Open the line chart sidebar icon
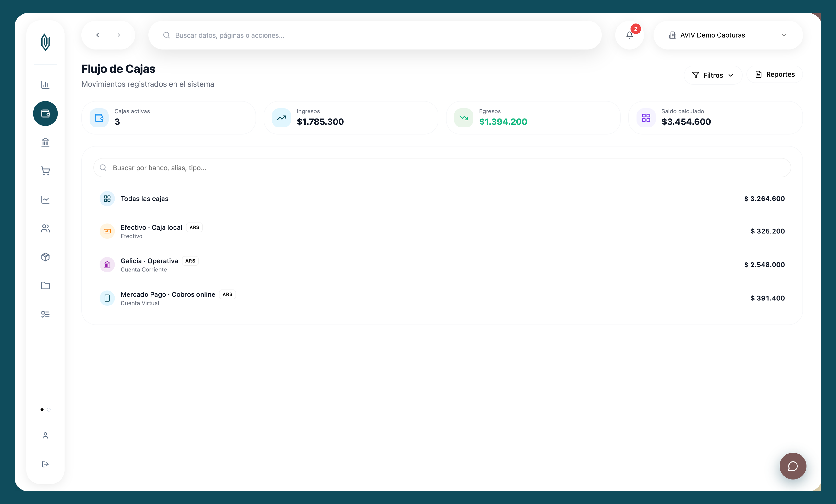The height and width of the screenshot is (504, 836). click(45, 199)
